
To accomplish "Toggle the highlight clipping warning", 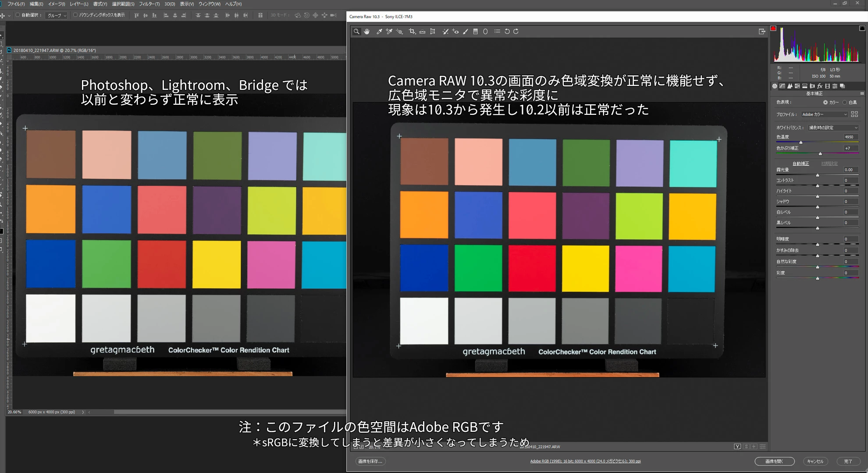I will [862, 28].
